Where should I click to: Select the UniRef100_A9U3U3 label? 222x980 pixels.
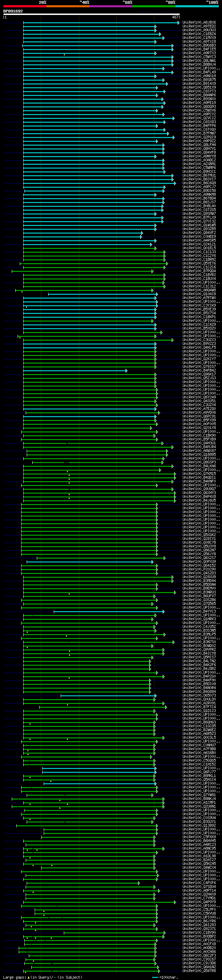(x=199, y=30)
